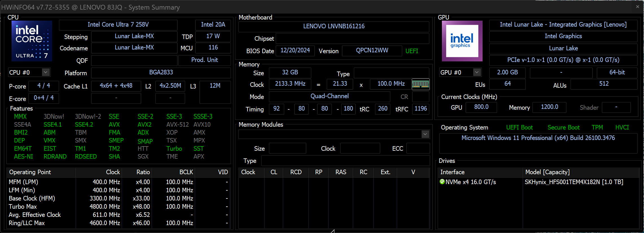
Task: Click the GPU memory clock 1200.0 value
Action: tap(549, 107)
